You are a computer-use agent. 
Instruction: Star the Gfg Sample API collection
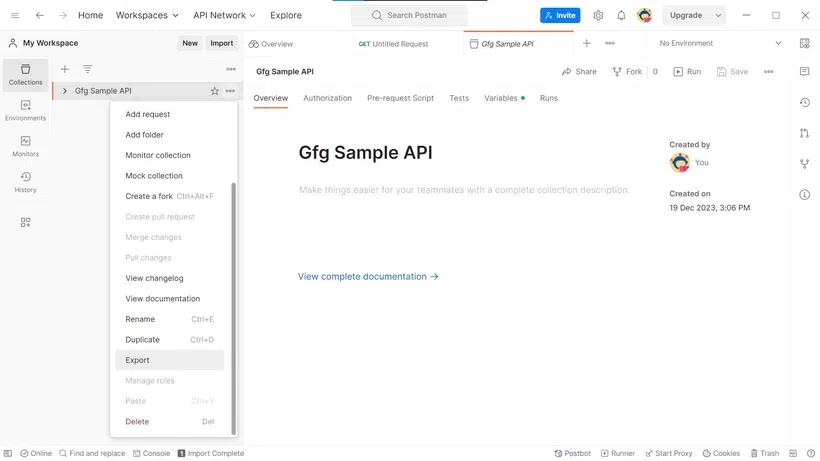coord(214,91)
